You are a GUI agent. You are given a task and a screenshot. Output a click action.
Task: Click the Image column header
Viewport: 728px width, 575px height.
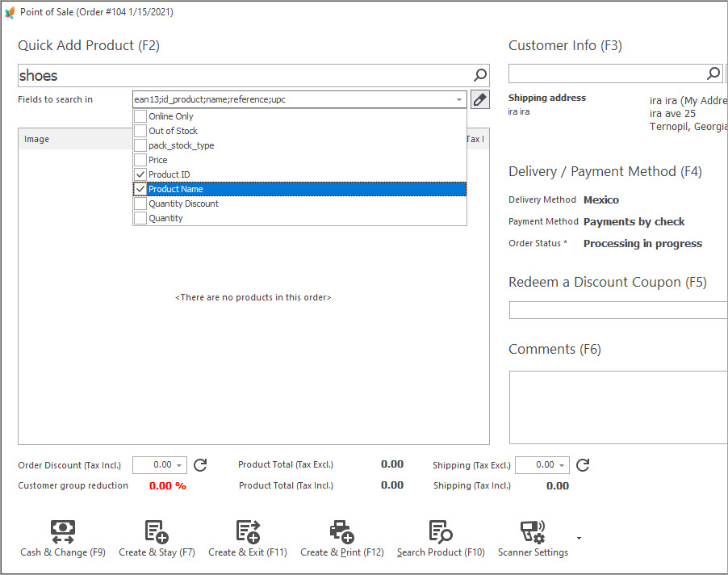pyautogui.click(x=36, y=139)
